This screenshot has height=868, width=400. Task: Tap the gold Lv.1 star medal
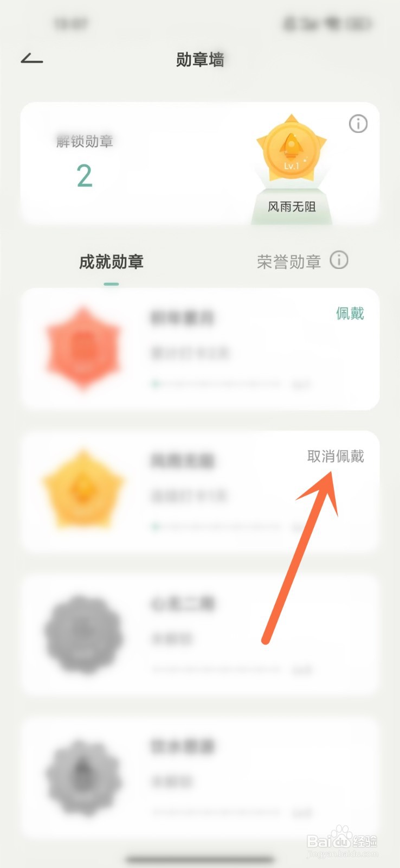(x=292, y=149)
